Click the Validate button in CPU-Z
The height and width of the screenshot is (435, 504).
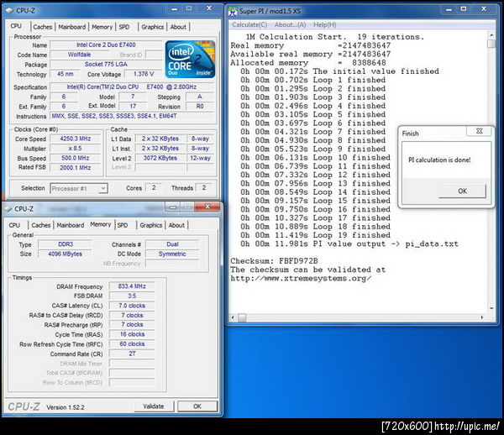pos(154,406)
